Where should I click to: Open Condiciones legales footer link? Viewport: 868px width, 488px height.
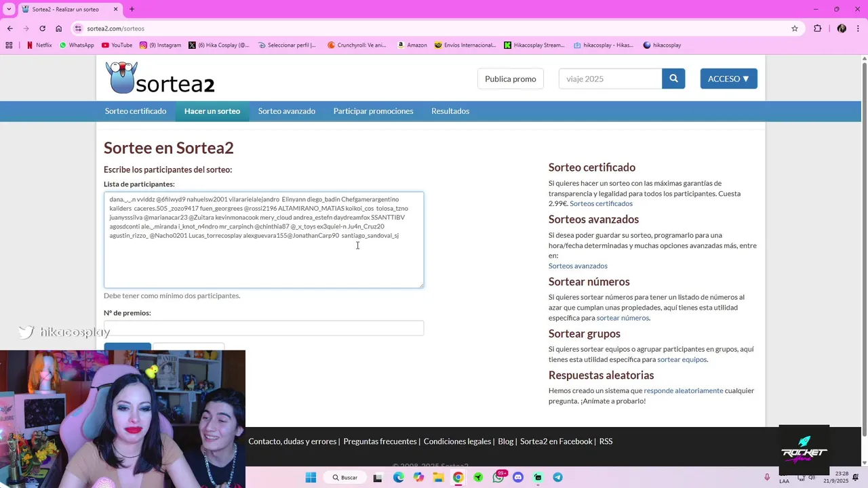click(x=457, y=441)
